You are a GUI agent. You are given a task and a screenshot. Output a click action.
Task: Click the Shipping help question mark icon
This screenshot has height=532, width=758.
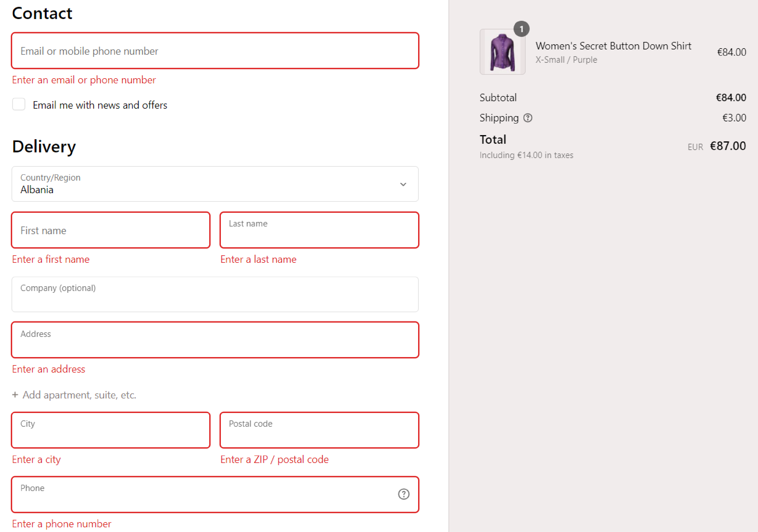528,118
